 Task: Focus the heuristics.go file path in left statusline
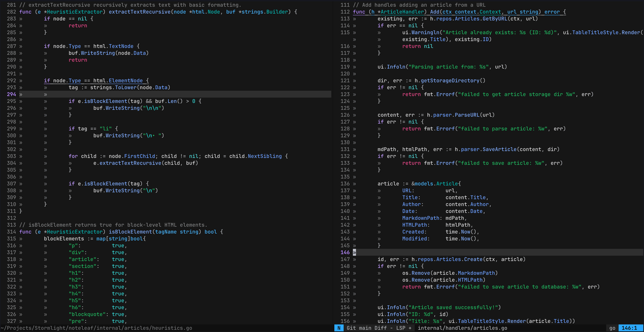pyautogui.click(x=96, y=328)
